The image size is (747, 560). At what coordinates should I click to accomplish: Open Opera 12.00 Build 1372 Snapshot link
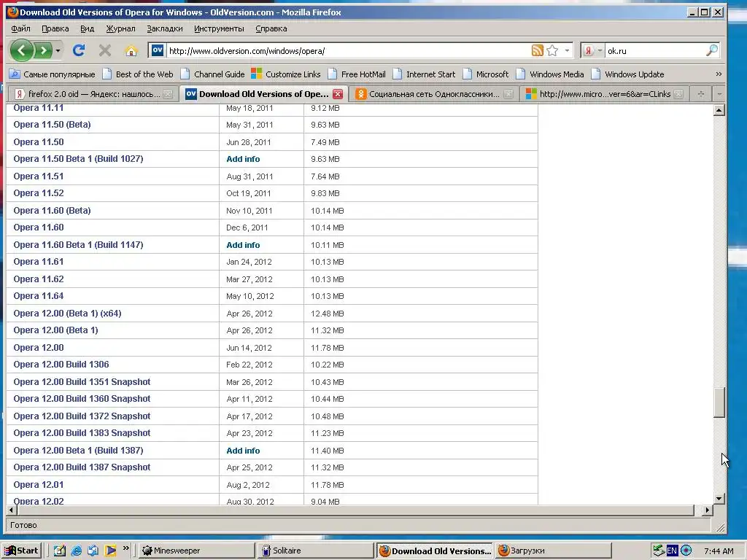[82, 416]
